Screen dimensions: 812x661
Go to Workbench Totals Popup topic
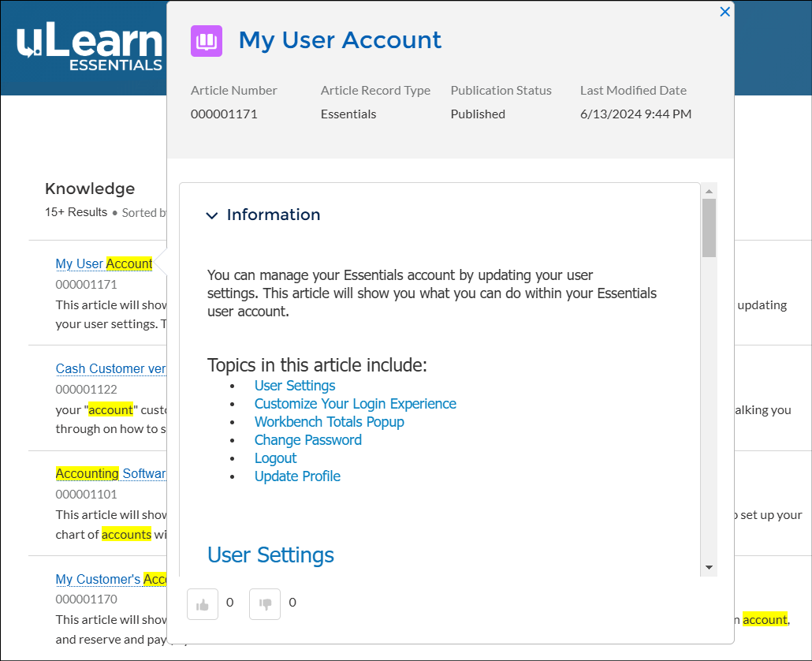(329, 422)
